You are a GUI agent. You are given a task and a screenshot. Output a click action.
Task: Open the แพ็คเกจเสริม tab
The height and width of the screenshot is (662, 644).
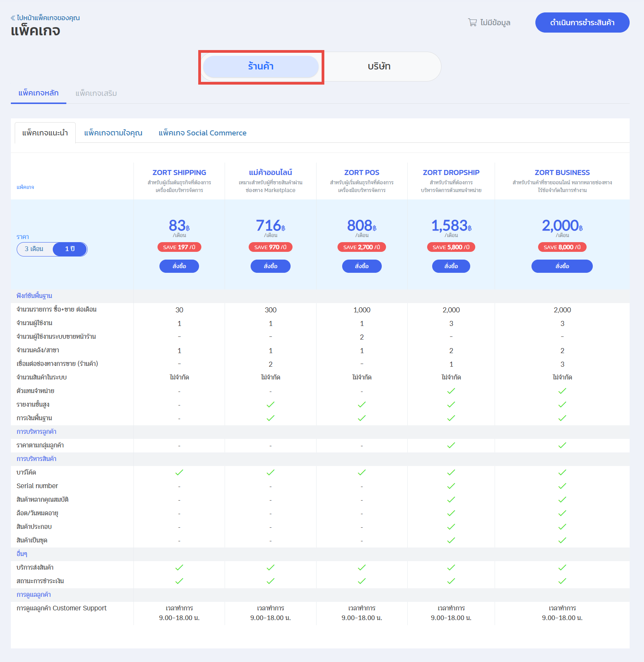point(96,94)
